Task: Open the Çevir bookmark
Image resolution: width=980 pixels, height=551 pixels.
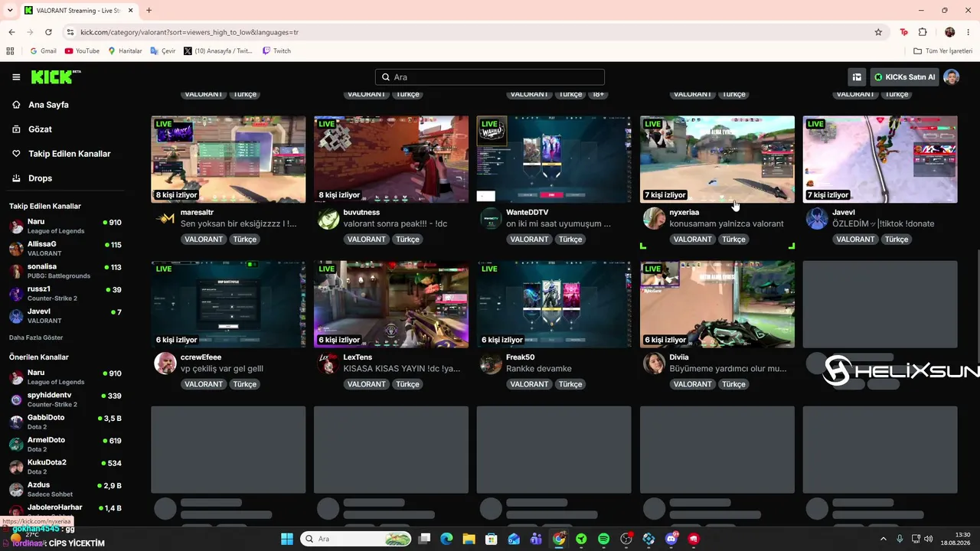Action: point(163,51)
